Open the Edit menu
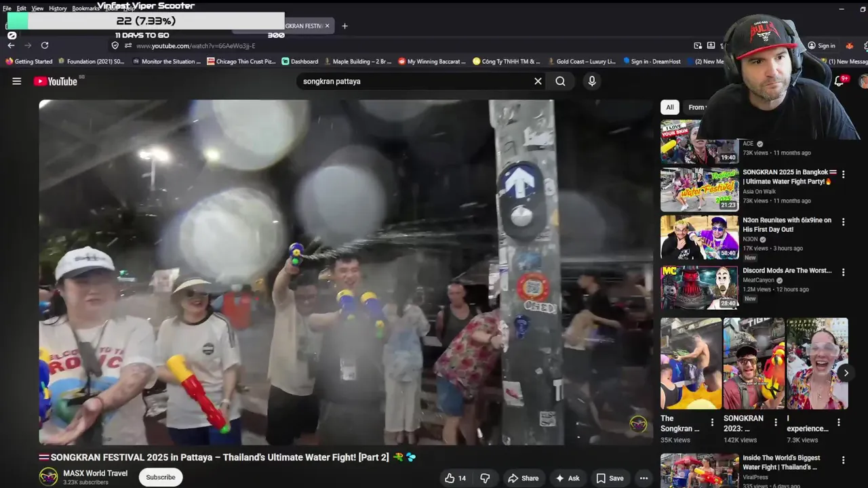Screen dimensions: 868x488 tap(22, 8)
